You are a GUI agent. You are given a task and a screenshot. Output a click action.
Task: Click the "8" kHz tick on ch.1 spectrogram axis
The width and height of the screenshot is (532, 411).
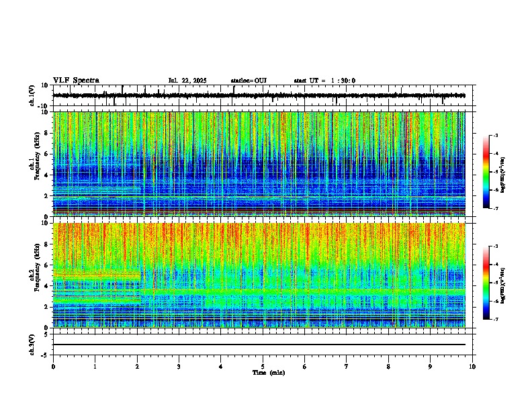click(47, 133)
